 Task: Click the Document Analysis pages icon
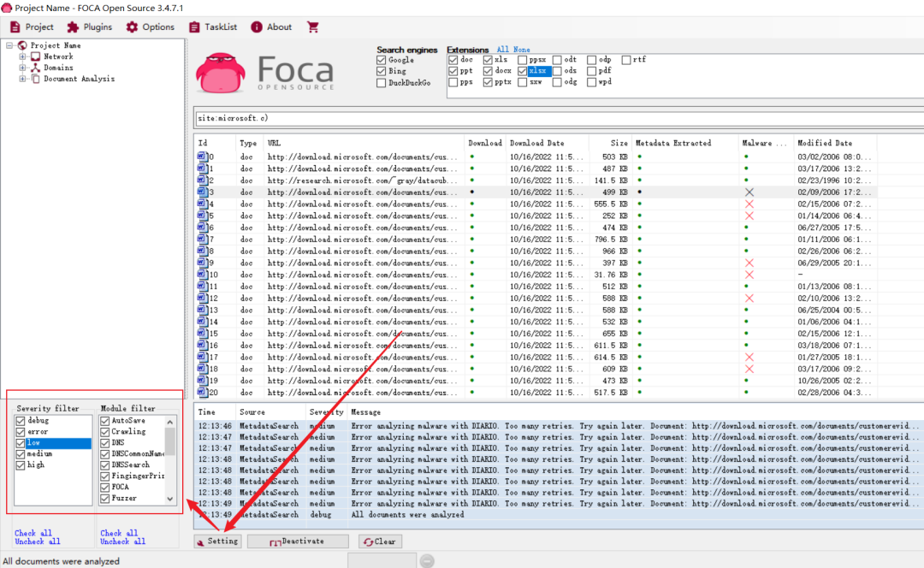pyautogui.click(x=35, y=79)
